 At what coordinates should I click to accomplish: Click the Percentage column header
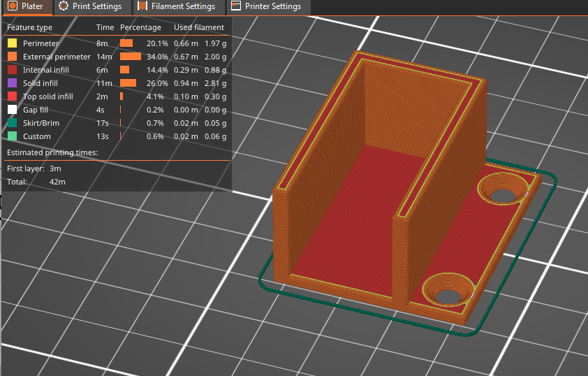pyautogui.click(x=140, y=27)
